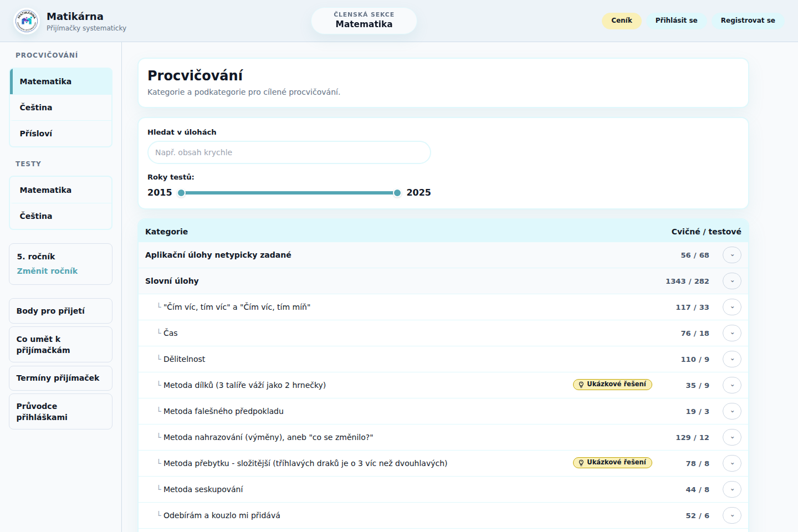The image size is (798, 532).
Task: Click Registrovat se button
Action: (748, 21)
